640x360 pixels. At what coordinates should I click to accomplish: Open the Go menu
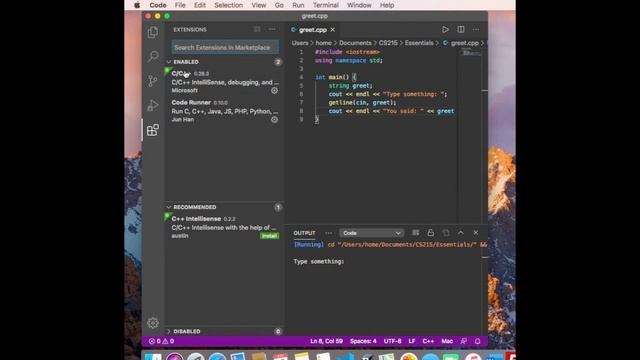click(279, 5)
